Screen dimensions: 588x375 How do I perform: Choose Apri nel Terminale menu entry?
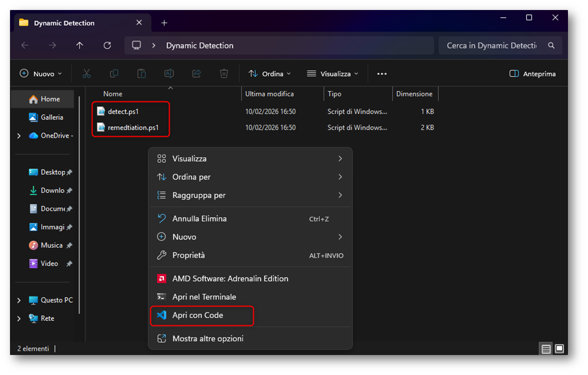point(204,297)
